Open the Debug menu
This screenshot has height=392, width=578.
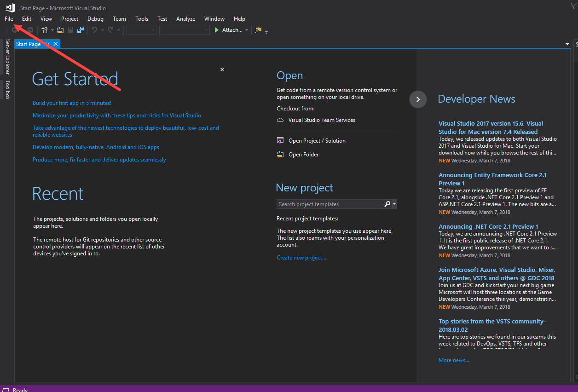click(95, 18)
